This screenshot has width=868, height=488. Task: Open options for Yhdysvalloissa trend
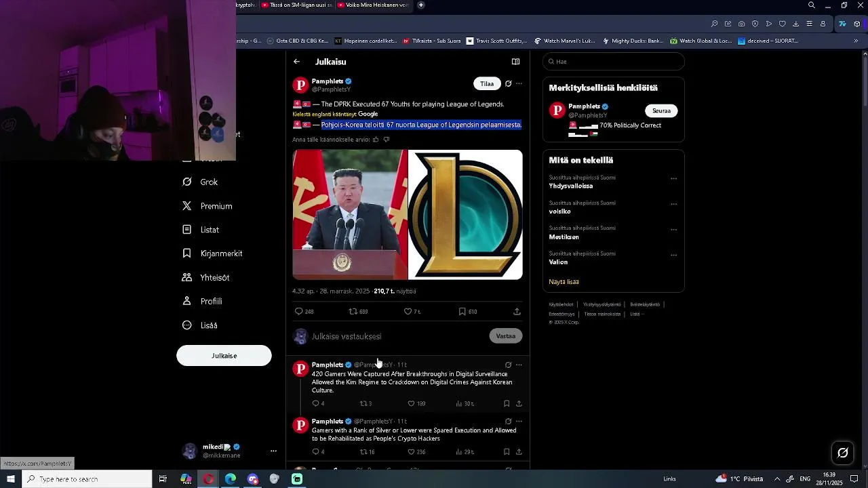tap(673, 179)
